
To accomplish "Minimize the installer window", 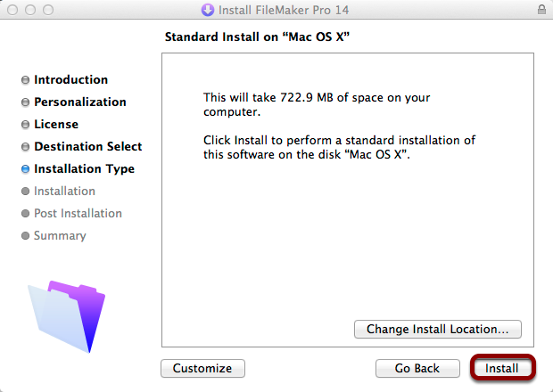I will (x=30, y=10).
